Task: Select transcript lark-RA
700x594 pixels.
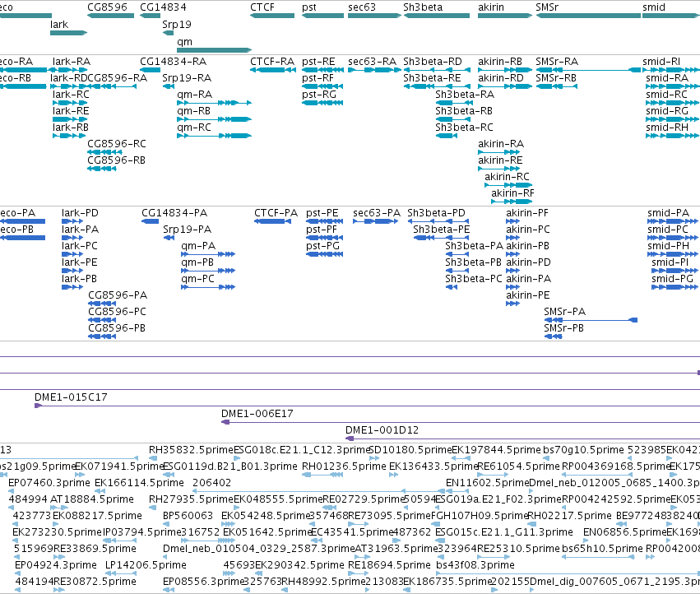Action: (72, 62)
